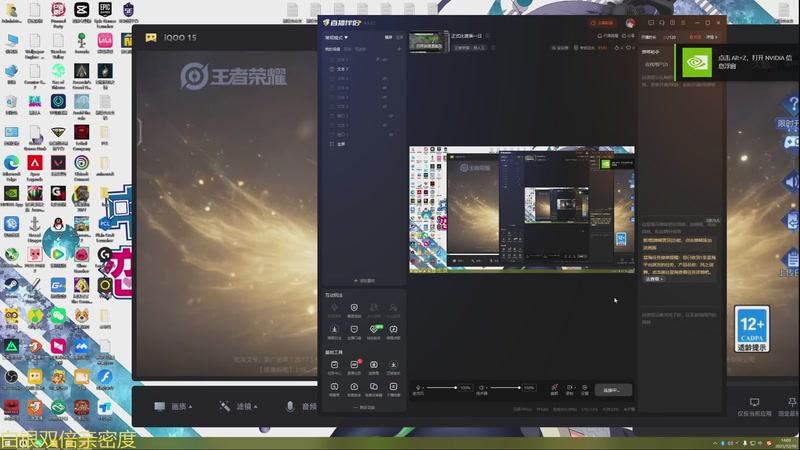The width and height of the screenshot is (800, 450).
Task: Open microphone device dropdown arrow
Action: click(x=423, y=388)
